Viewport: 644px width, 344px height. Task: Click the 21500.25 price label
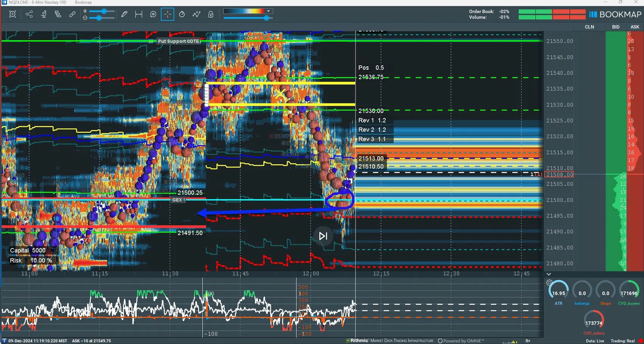[x=190, y=193]
